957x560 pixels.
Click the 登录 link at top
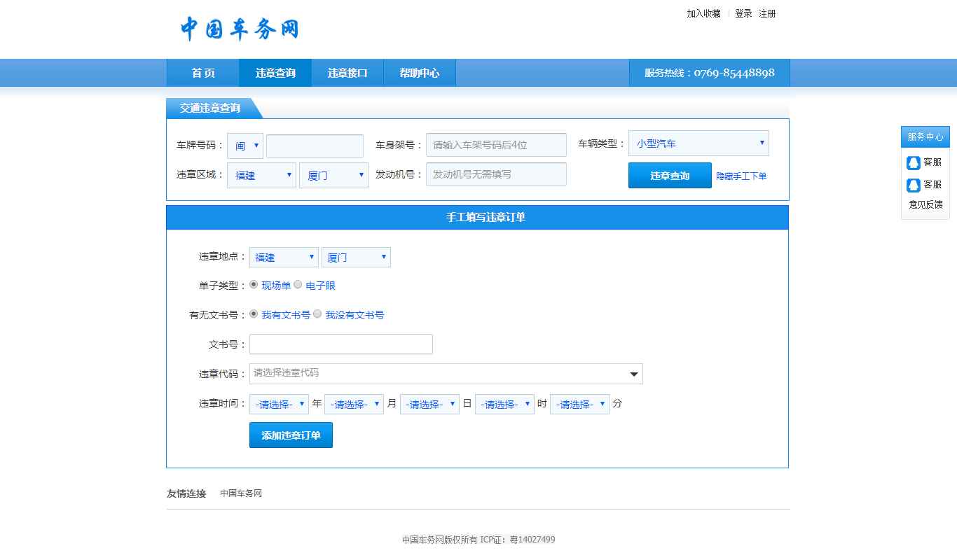click(743, 13)
